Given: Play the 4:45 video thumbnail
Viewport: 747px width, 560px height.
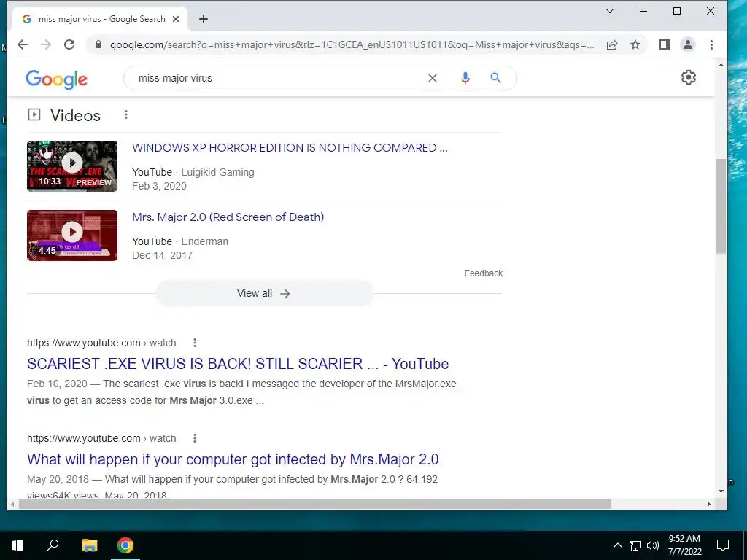Looking at the screenshot, I should [x=72, y=236].
